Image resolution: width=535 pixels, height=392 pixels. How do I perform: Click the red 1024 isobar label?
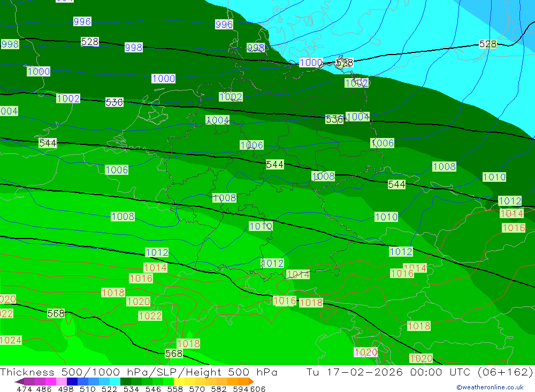[x=11, y=340]
